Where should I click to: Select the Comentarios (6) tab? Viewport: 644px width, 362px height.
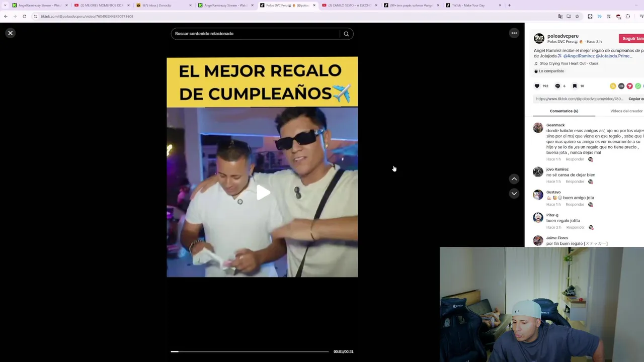564,111
